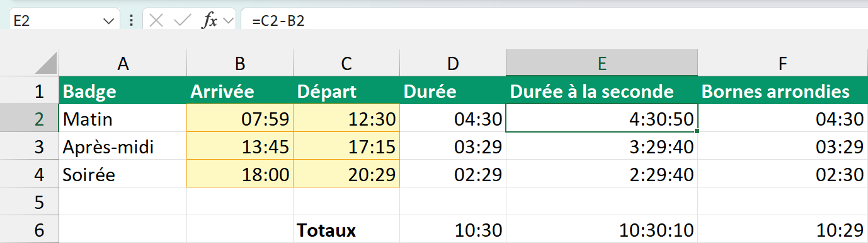This screenshot has width=868, height=243.
Task: Select cell 04:30 in Bornes arrondies column
Action: [783, 118]
